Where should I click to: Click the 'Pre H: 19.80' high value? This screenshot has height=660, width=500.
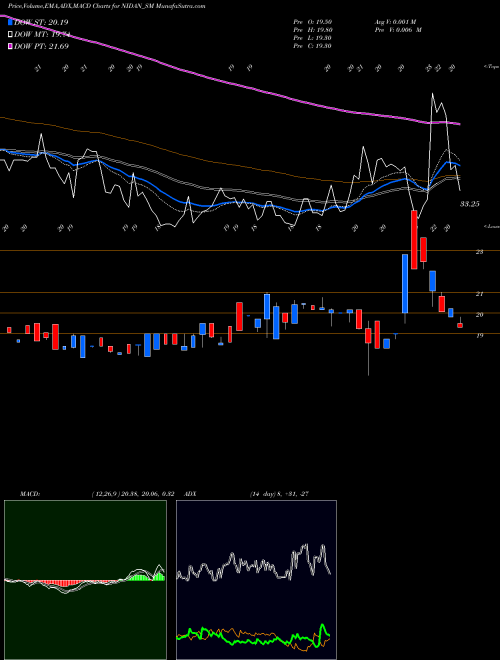click(312, 30)
